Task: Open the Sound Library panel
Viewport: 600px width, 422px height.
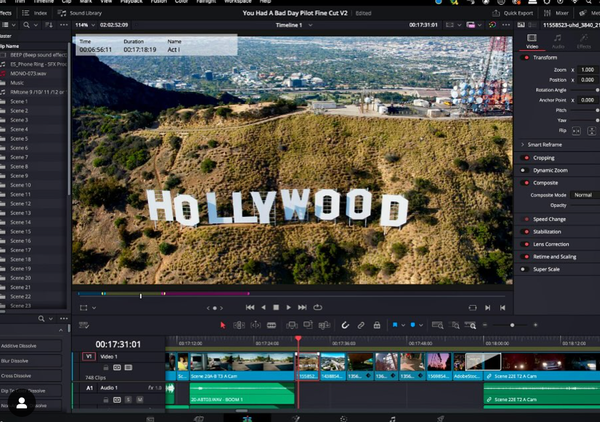Action: 80,13
